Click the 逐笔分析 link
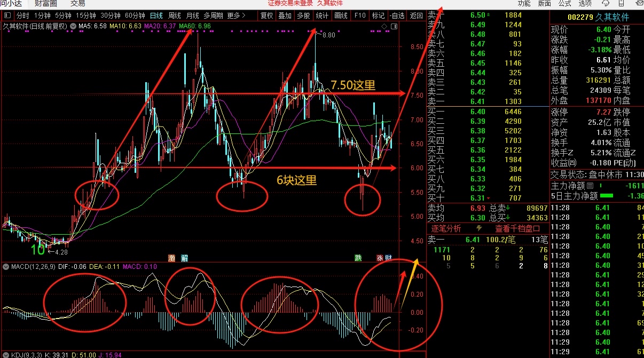This screenshot has height=358, width=644. click(x=446, y=228)
